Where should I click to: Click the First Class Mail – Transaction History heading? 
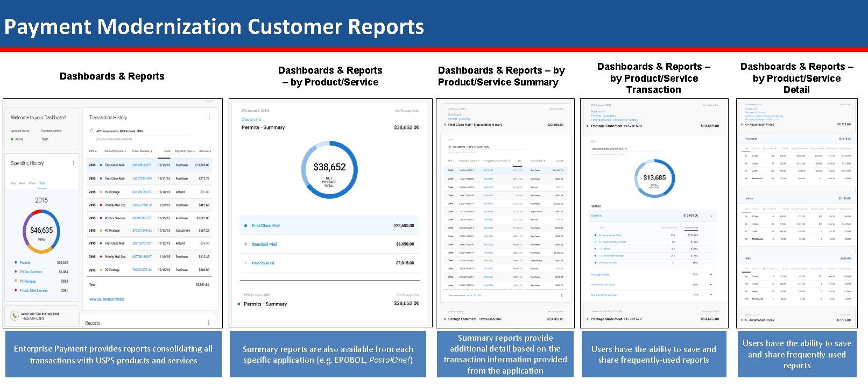coord(475,125)
